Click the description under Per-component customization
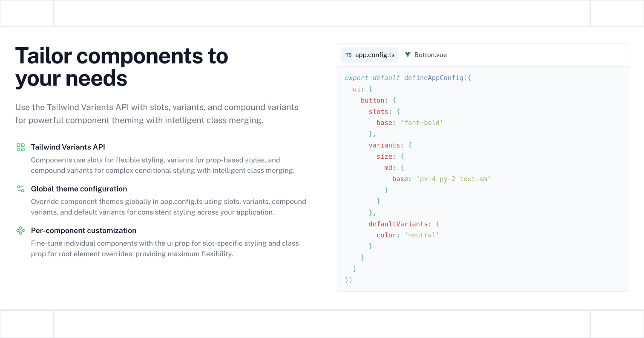The height and width of the screenshot is (338, 644). 165,249
